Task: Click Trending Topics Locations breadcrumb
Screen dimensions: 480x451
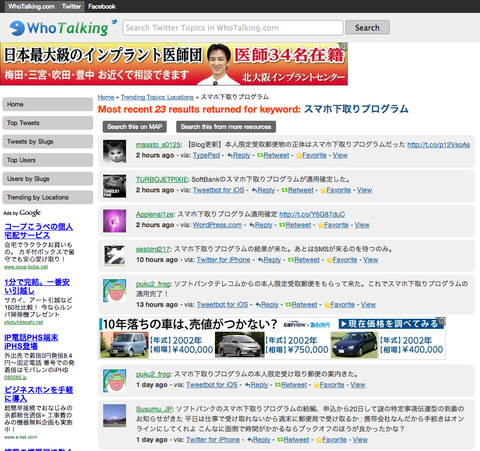Action: tap(157, 97)
